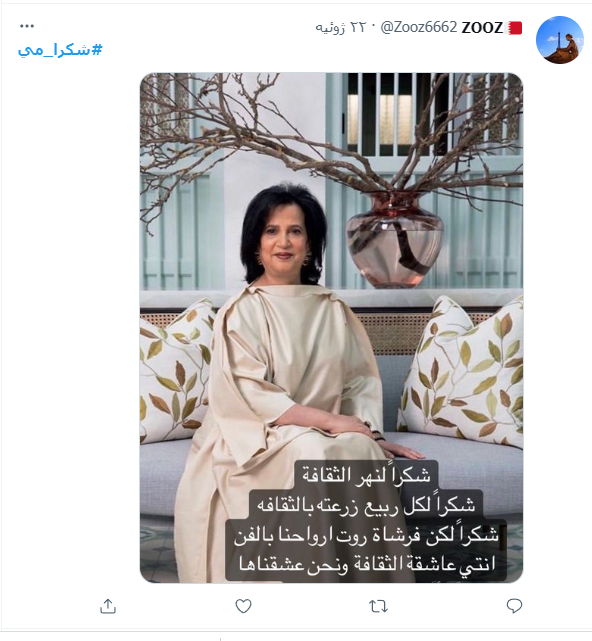
Task: Follow the #شكرا_مي hashtag link
Action: click(60, 50)
